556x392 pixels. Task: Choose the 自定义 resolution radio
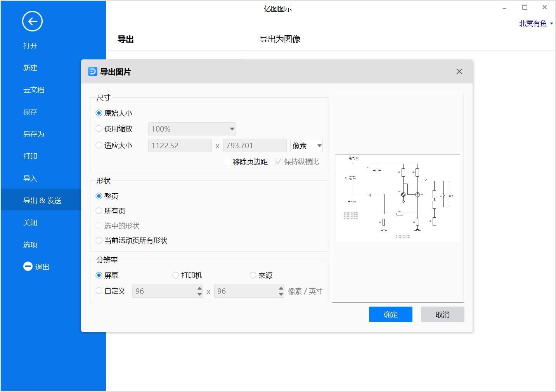point(99,291)
